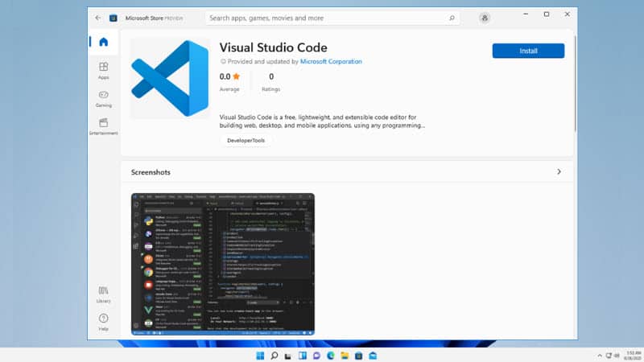This screenshot has height=362, width=644.
Task: Click the page vertical scrollbar
Action: point(575,84)
